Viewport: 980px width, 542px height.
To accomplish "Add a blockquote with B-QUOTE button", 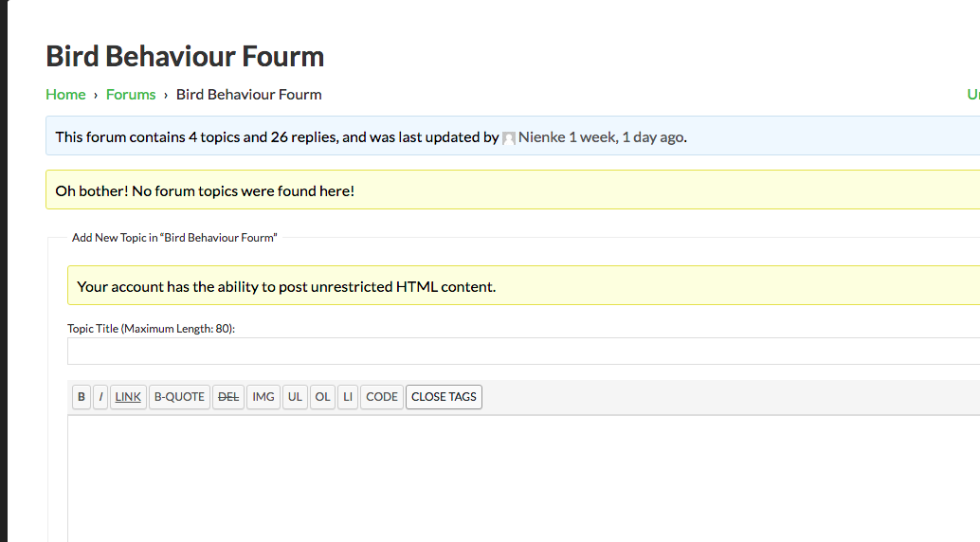I will click(179, 397).
